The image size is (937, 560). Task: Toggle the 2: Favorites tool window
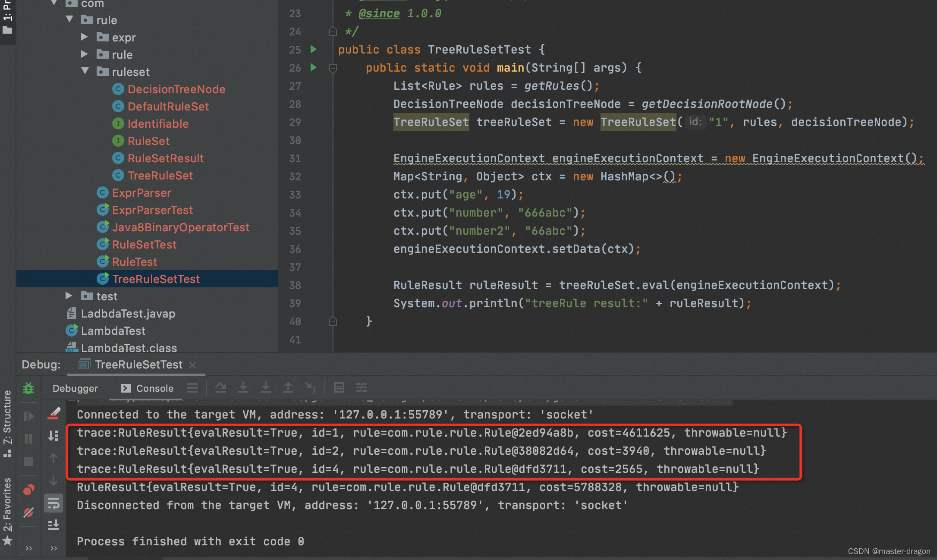coord(7,511)
